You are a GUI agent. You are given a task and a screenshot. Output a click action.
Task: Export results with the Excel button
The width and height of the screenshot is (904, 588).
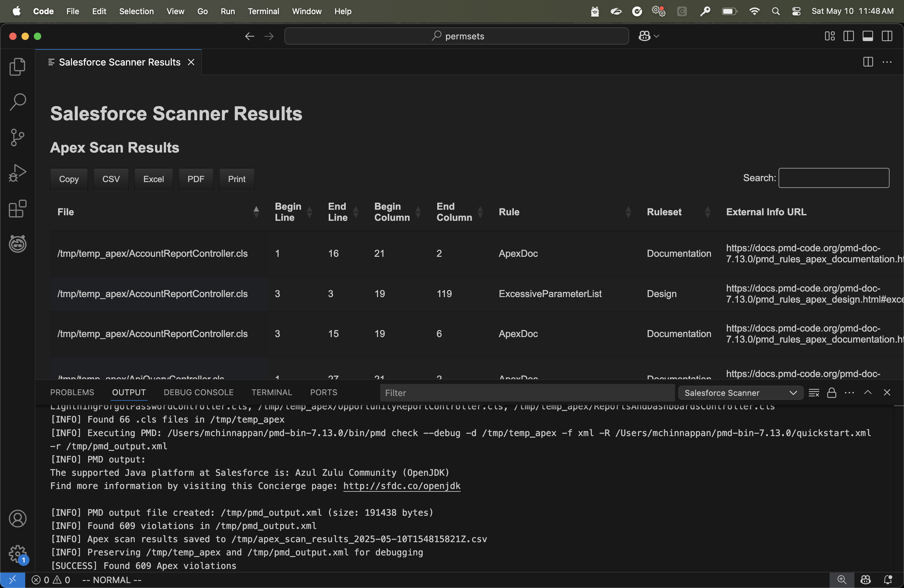153,179
